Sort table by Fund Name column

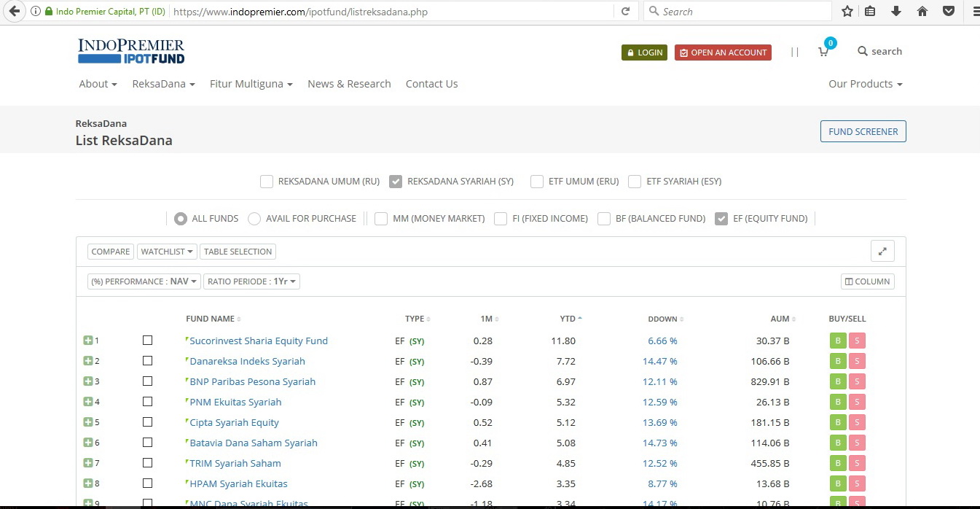click(x=213, y=319)
